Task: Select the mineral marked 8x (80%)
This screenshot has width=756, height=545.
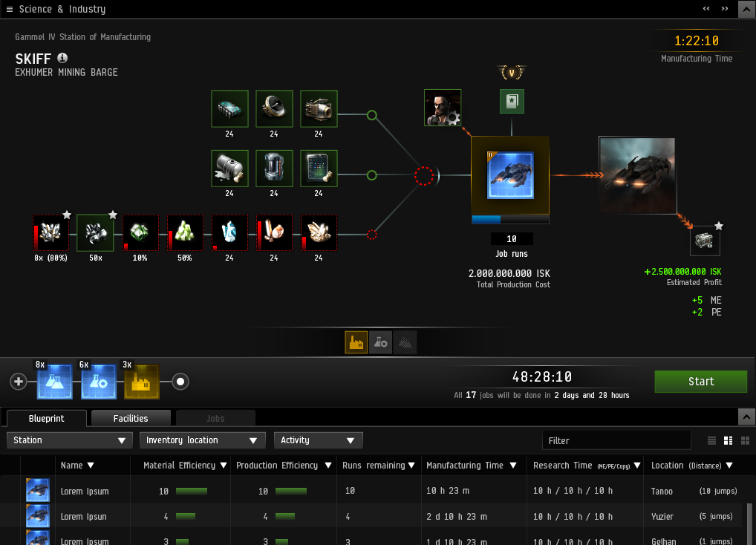Action: (x=50, y=232)
